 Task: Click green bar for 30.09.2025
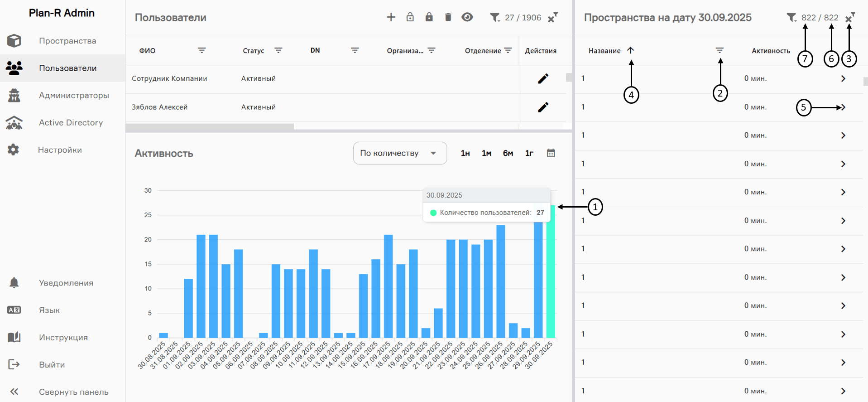click(x=551, y=272)
